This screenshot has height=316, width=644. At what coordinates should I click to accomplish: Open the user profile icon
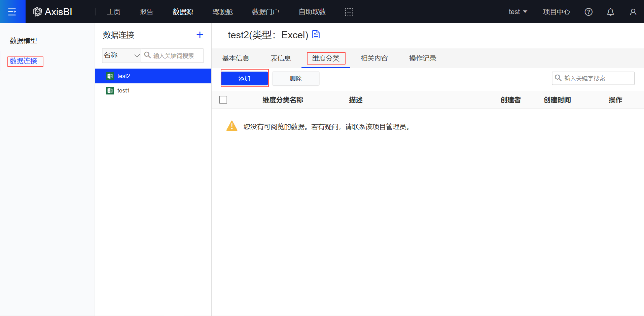[x=633, y=12]
